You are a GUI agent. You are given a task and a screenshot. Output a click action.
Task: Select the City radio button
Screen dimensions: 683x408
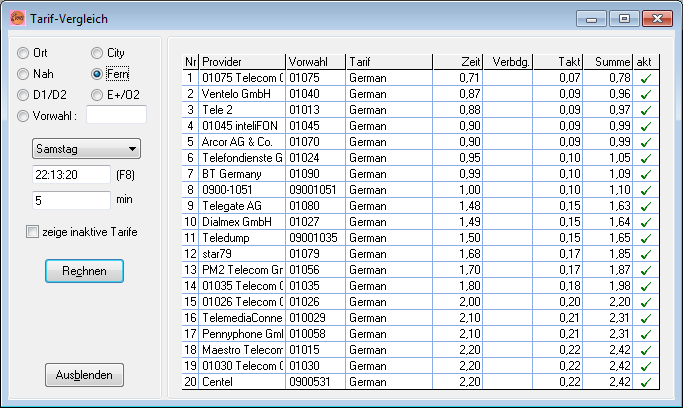(x=97, y=52)
